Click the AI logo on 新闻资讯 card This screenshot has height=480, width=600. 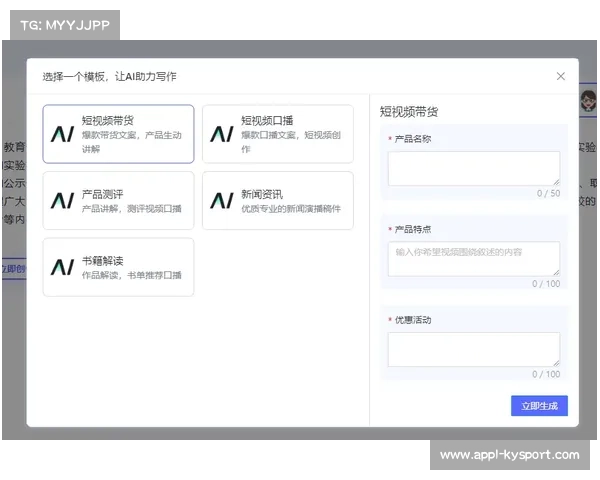(222, 201)
